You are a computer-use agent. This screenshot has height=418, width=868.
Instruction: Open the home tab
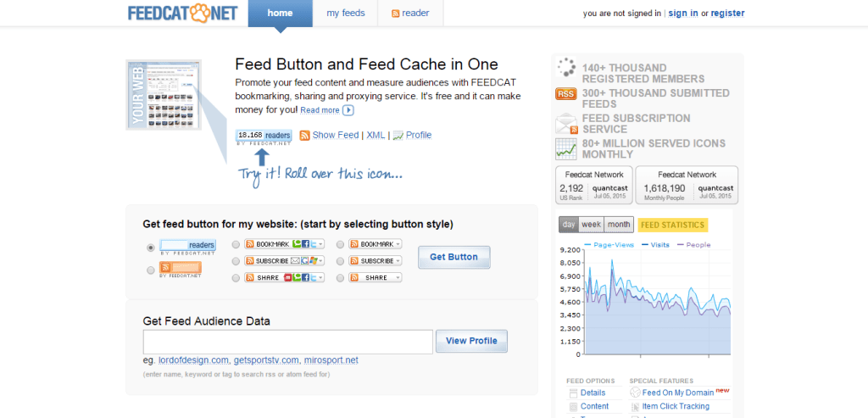pos(280,13)
